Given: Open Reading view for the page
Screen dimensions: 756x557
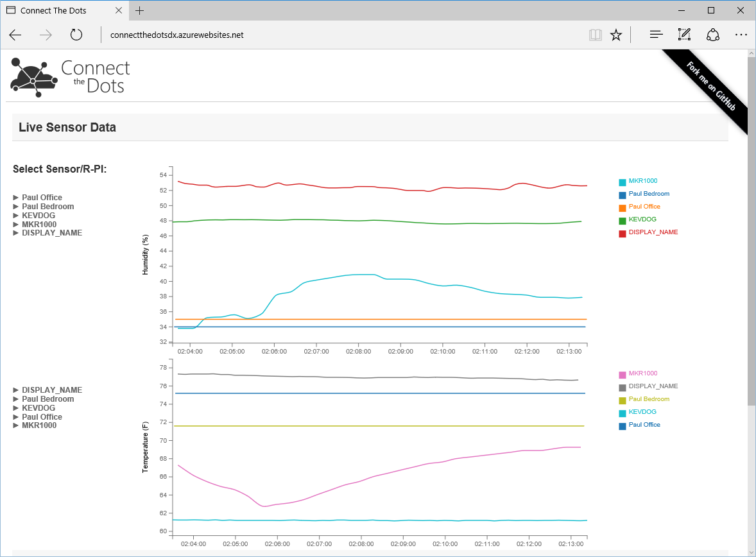Looking at the screenshot, I should 595,35.
